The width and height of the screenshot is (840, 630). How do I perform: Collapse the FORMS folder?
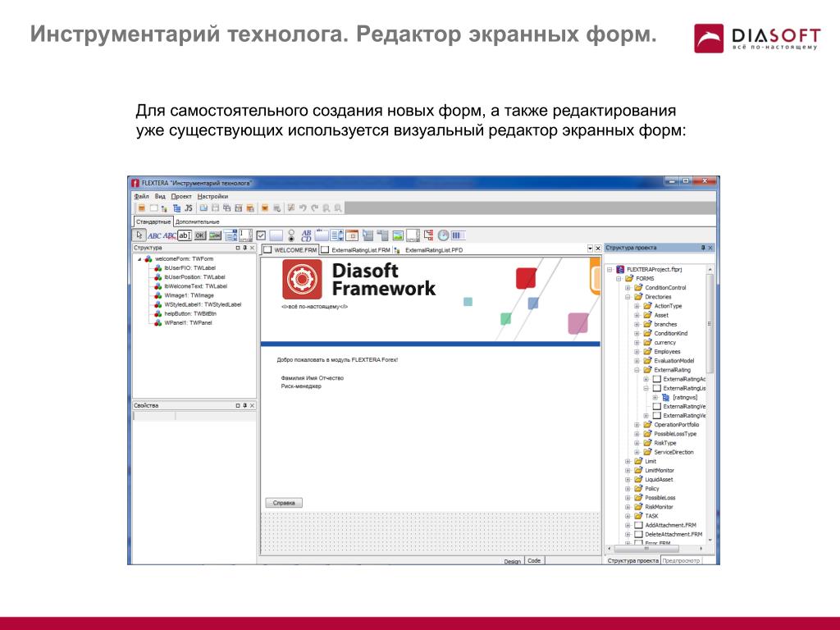pyautogui.click(x=619, y=279)
